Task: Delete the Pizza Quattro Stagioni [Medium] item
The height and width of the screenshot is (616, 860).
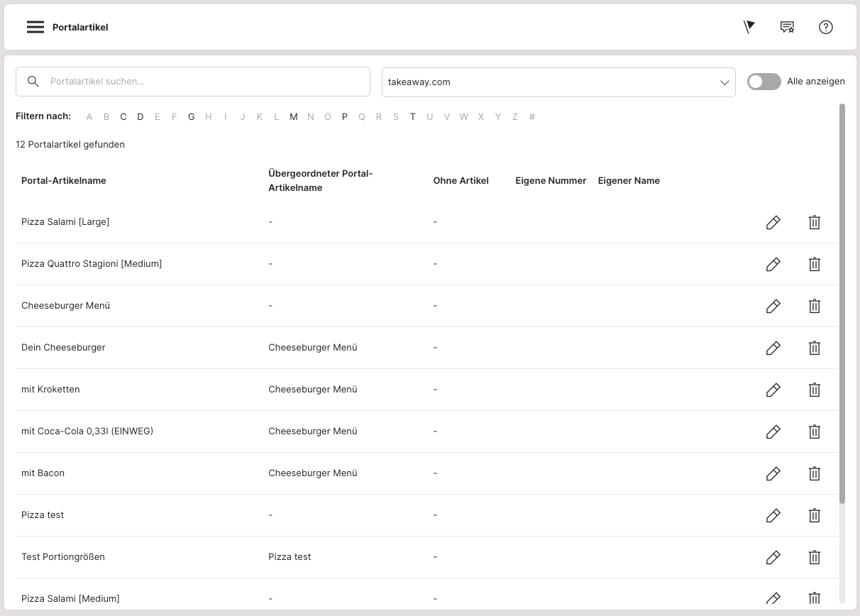Action: click(x=814, y=264)
